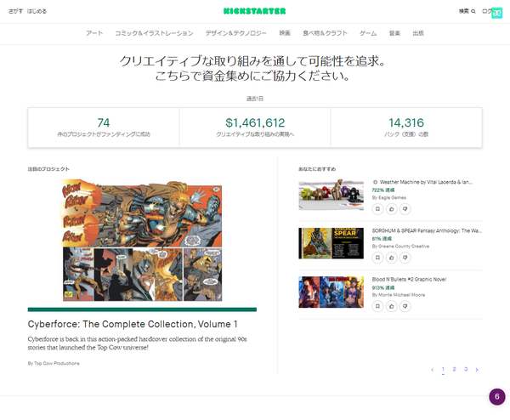Open Weather Machine project thumbnail
510x420 pixels.
pyautogui.click(x=331, y=195)
